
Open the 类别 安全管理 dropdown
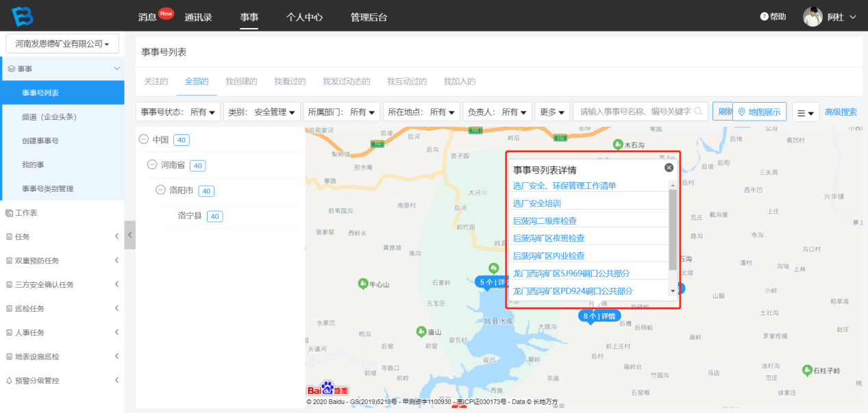point(262,112)
